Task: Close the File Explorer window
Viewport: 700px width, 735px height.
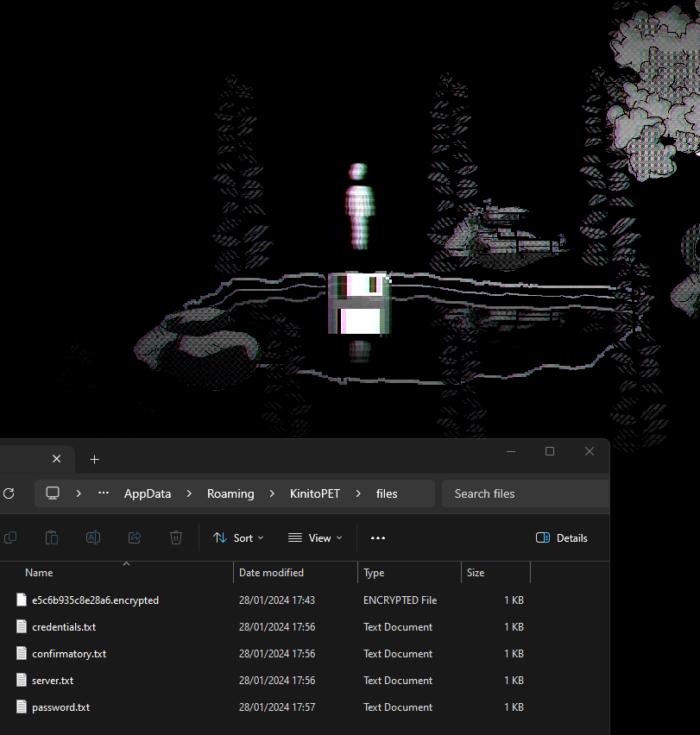Action: tap(590, 451)
